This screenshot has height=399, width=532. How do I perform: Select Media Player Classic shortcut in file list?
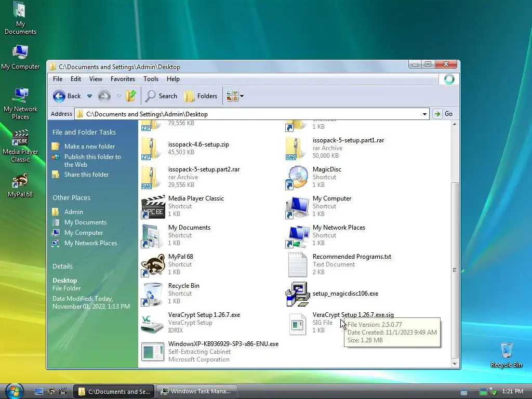[x=153, y=207]
